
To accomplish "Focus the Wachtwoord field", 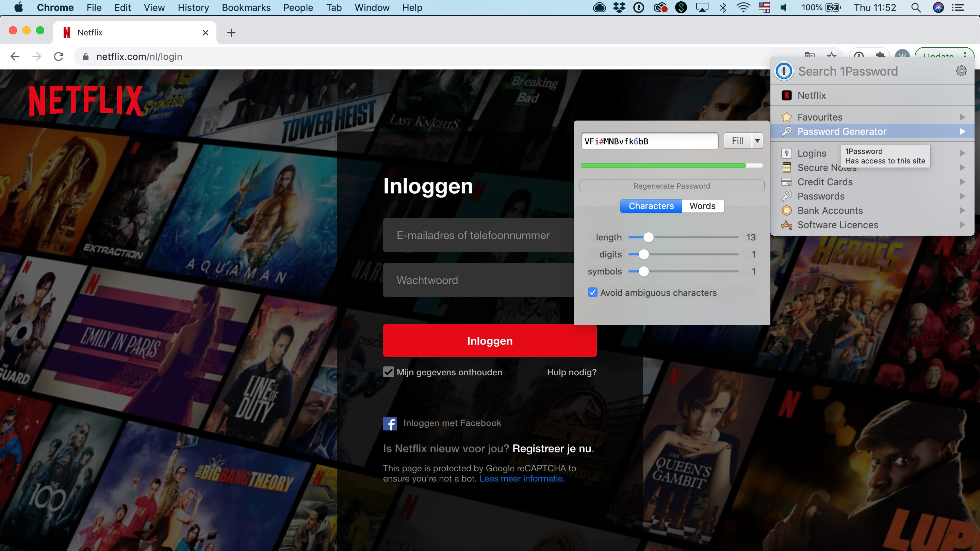I will (x=478, y=280).
